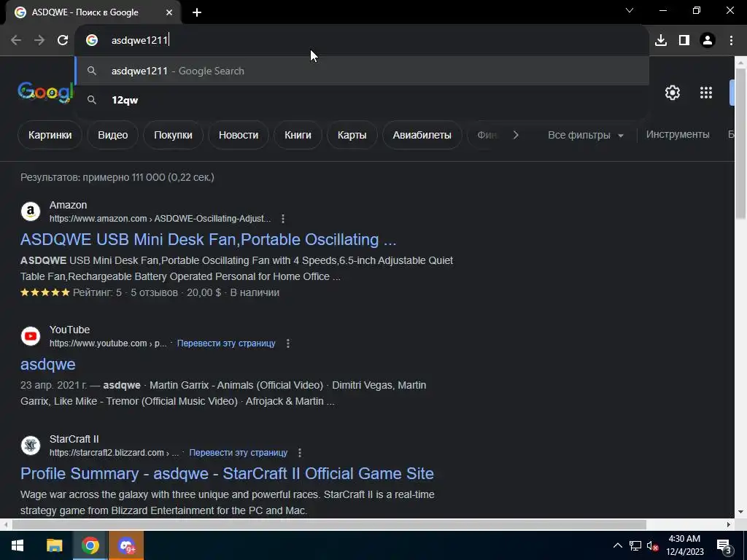Open the notification center icon

[724, 545]
